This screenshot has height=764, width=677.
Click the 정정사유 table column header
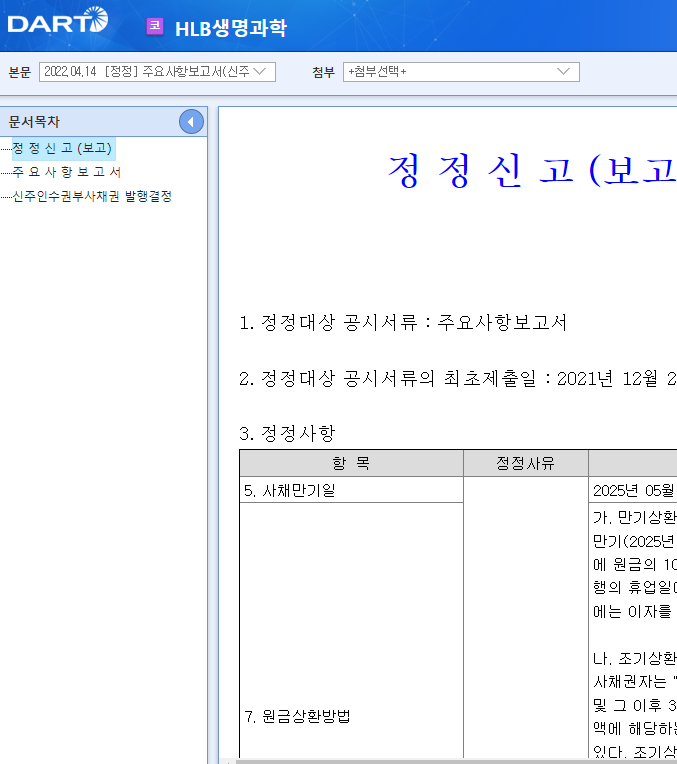[x=525, y=463]
